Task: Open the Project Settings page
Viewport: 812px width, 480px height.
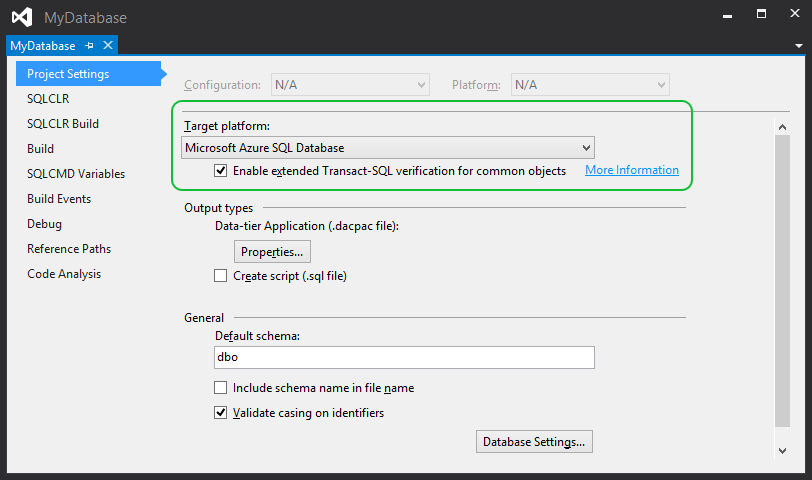Action: [x=89, y=74]
